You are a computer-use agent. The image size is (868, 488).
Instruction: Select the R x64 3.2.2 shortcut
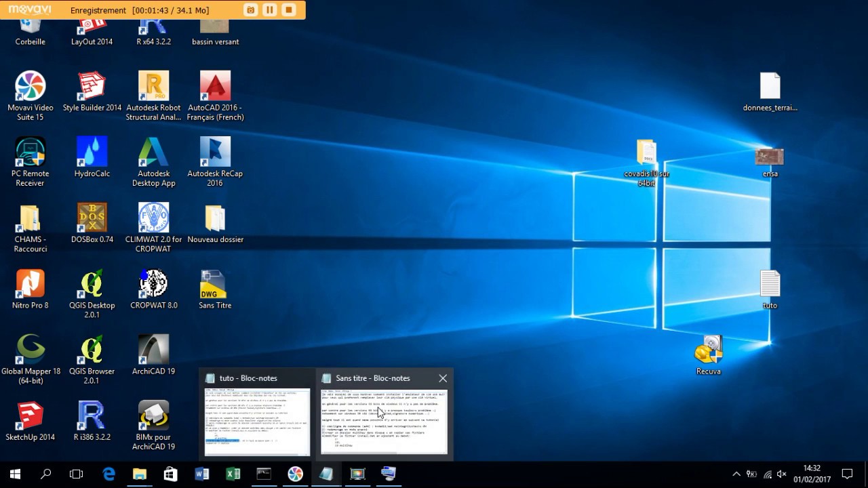[x=154, y=33]
